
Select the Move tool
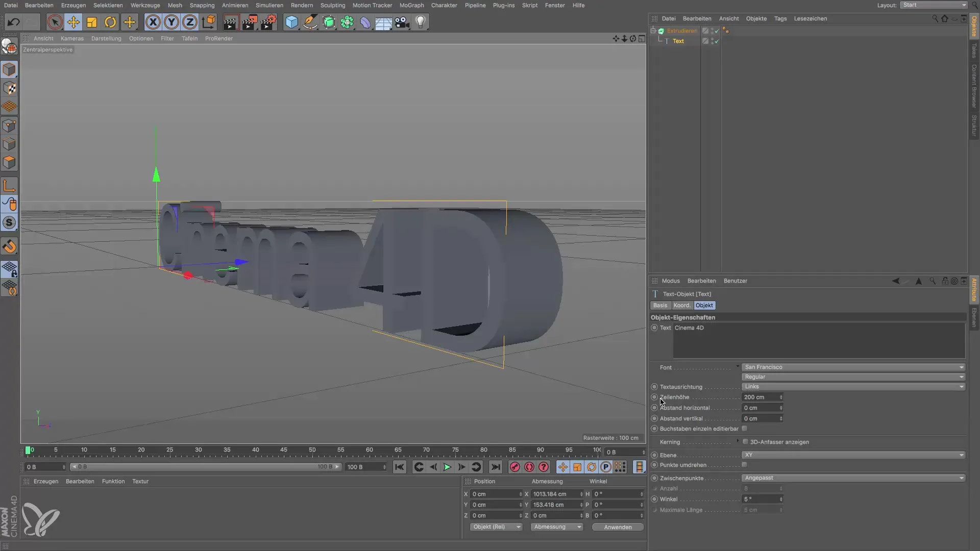73,22
